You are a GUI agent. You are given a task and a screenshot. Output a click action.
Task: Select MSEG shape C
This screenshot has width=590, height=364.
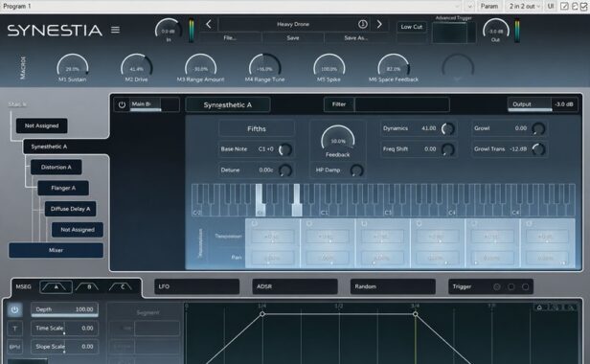coord(122,286)
